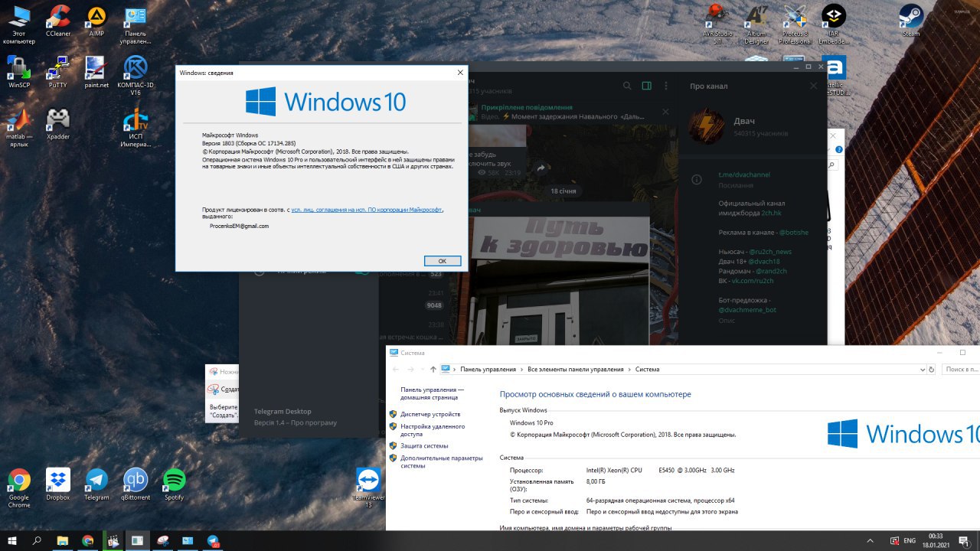This screenshot has height=551, width=980.
Task: Open AVR Studio 5.1 shortcut
Action: (717, 24)
